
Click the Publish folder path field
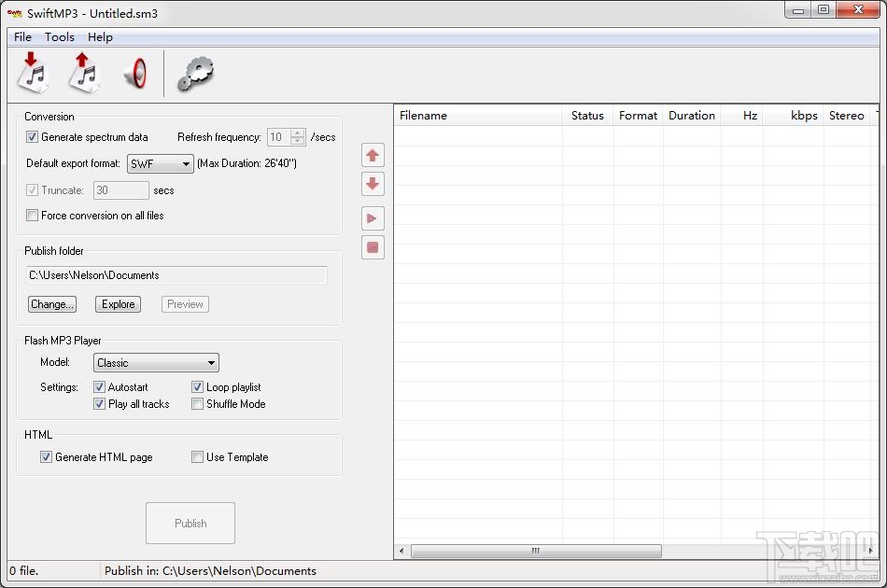point(176,275)
